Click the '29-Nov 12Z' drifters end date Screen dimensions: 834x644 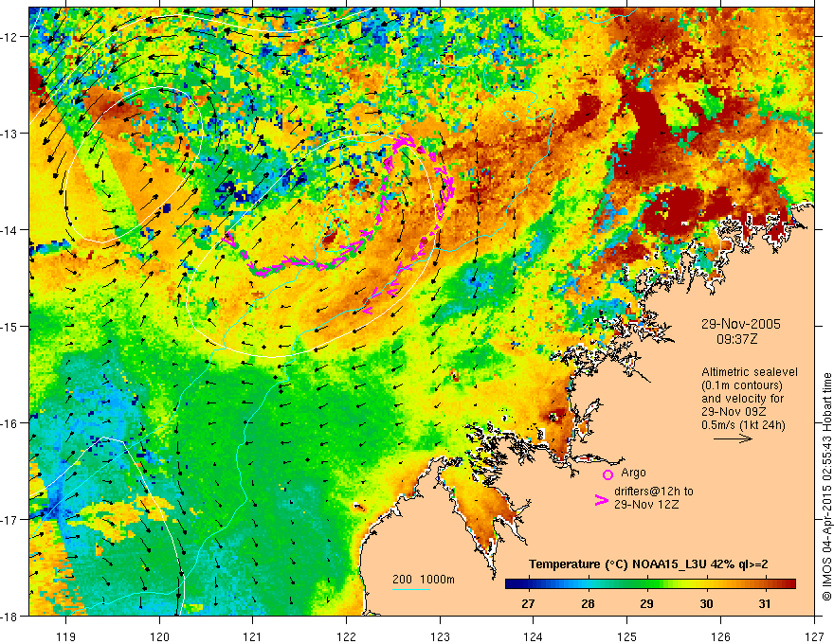pyautogui.click(x=646, y=504)
